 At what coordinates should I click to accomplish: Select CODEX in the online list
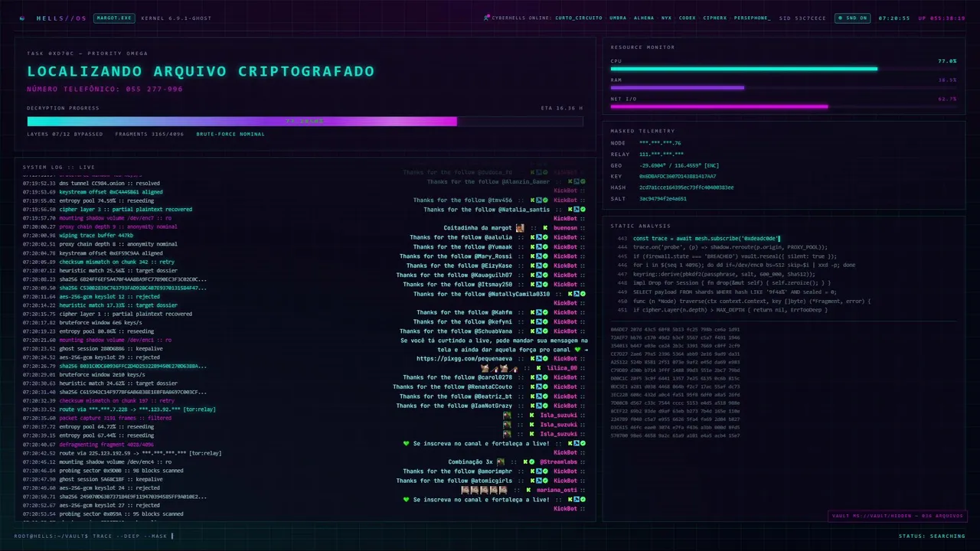[688, 18]
